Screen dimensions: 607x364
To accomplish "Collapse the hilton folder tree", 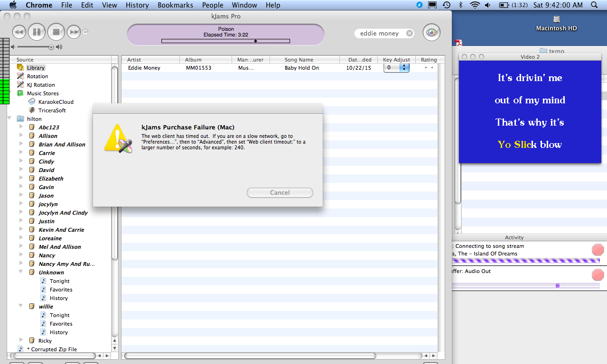I will pos(10,118).
